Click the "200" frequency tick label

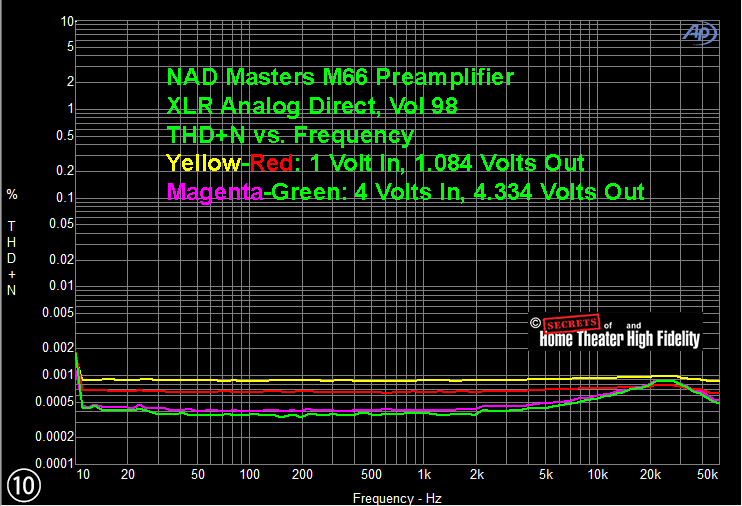pos(302,475)
